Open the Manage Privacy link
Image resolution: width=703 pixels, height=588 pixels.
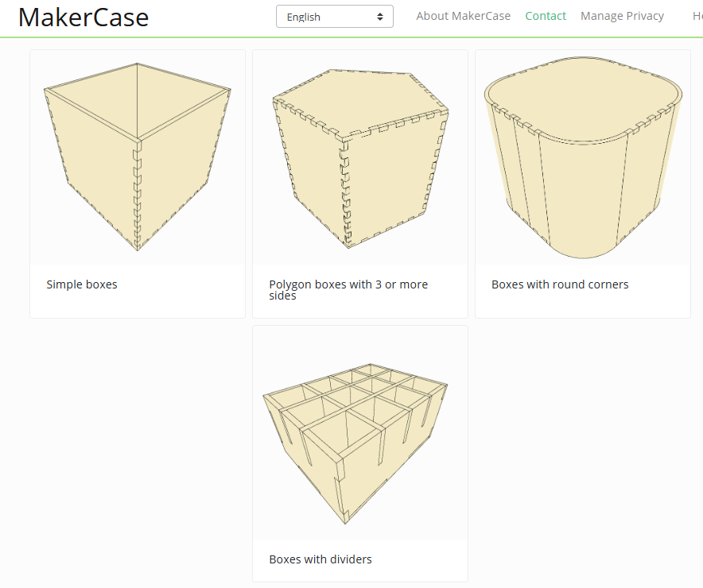pyautogui.click(x=622, y=16)
